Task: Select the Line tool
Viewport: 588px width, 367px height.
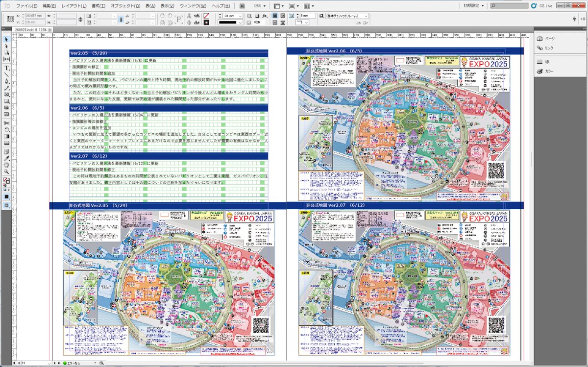Action: (6, 74)
